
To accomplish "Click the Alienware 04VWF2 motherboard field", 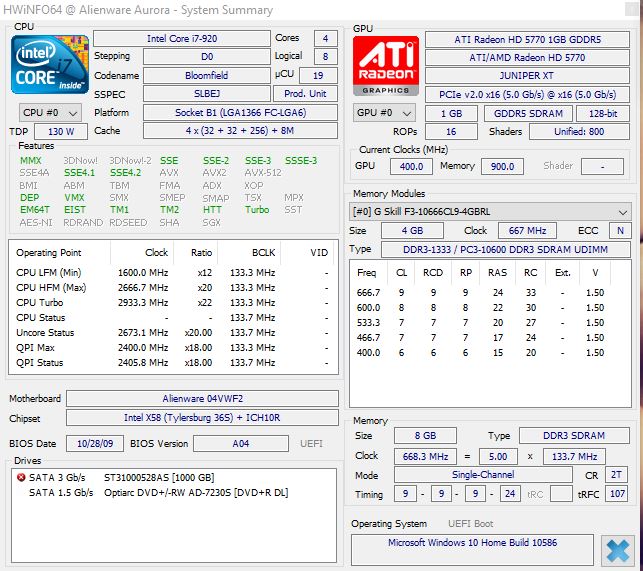I will [x=203, y=399].
